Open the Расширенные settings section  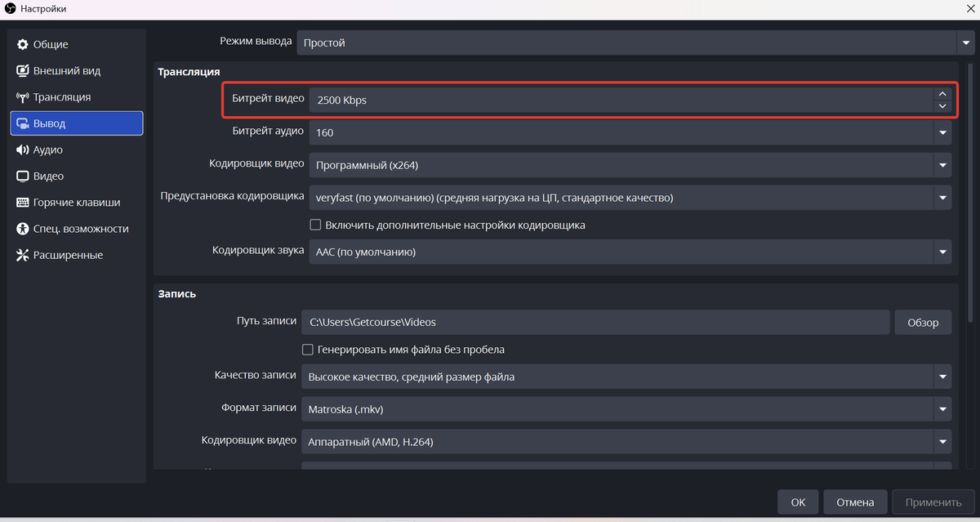77,255
